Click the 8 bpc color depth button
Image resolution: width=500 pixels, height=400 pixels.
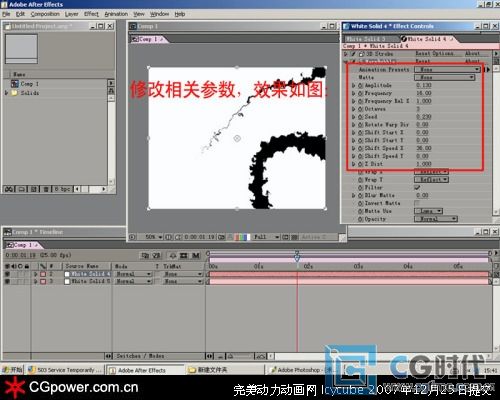click(x=63, y=189)
